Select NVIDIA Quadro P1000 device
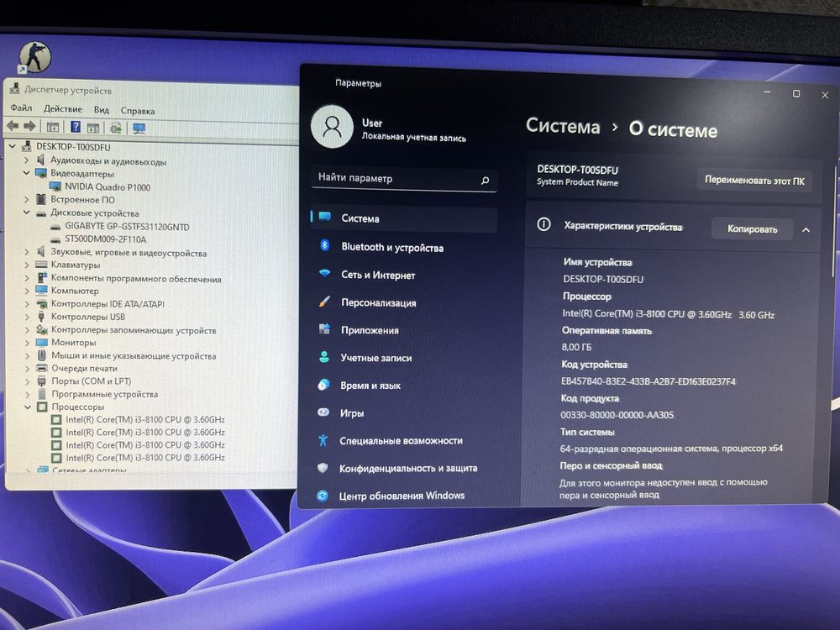 pos(108,187)
